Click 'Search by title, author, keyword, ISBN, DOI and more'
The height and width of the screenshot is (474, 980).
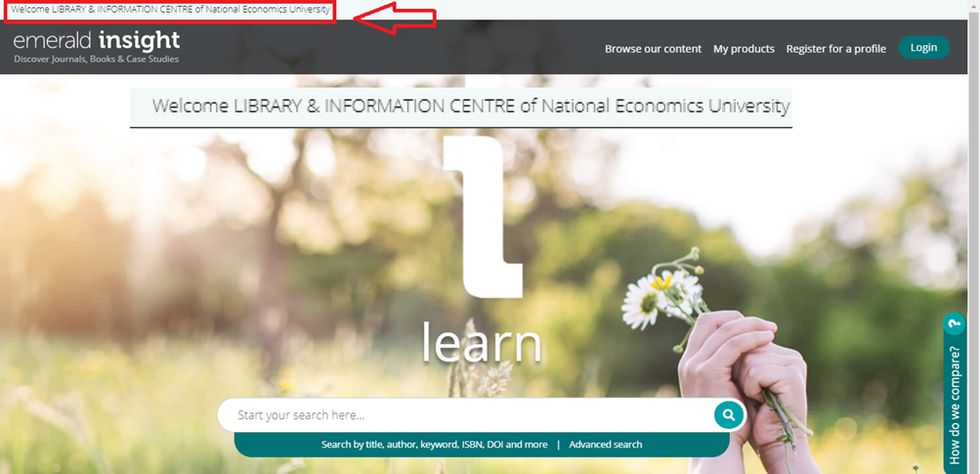[435, 445]
